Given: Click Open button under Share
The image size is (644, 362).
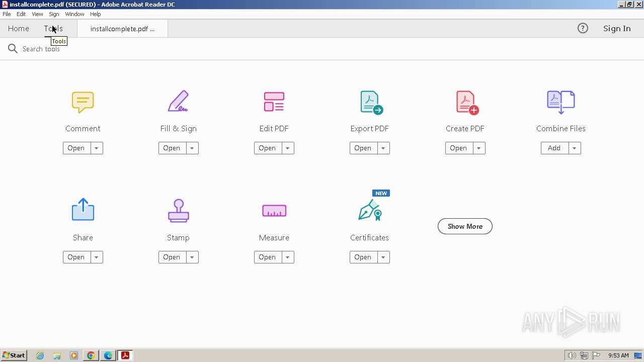Looking at the screenshot, I should coord(76,257).
